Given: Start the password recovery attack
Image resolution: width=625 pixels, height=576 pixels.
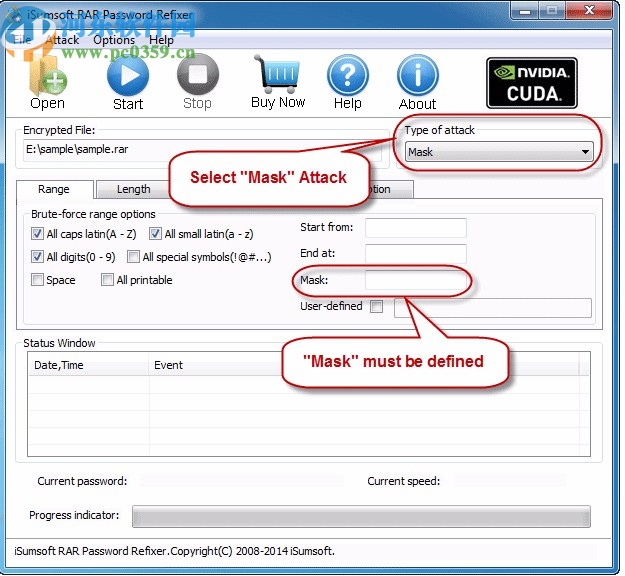Looking at the screenshot, I should [128, 84].
